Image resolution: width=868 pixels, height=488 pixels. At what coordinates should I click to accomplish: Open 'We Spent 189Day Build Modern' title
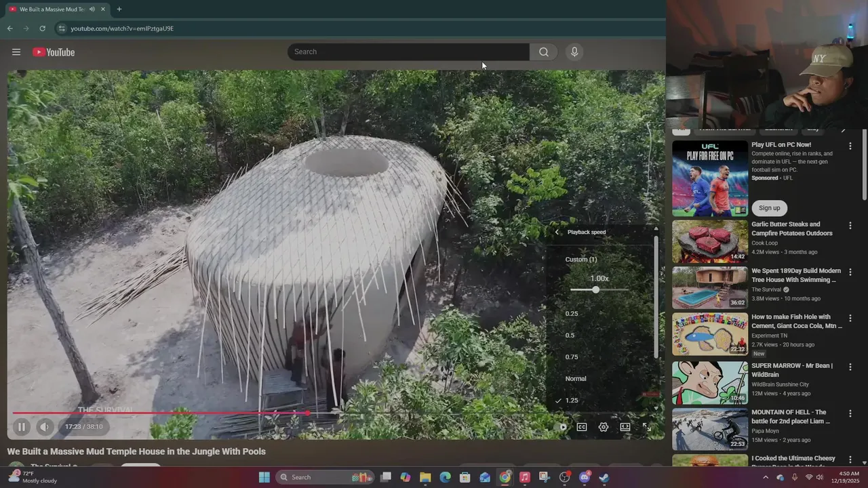796,275
